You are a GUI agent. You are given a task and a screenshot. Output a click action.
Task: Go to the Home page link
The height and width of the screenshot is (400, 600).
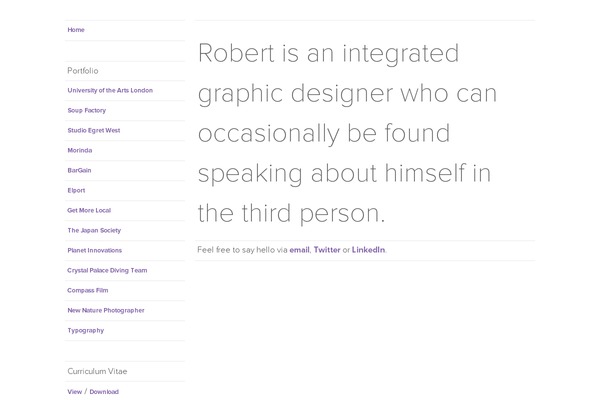[x=76, y=30]
